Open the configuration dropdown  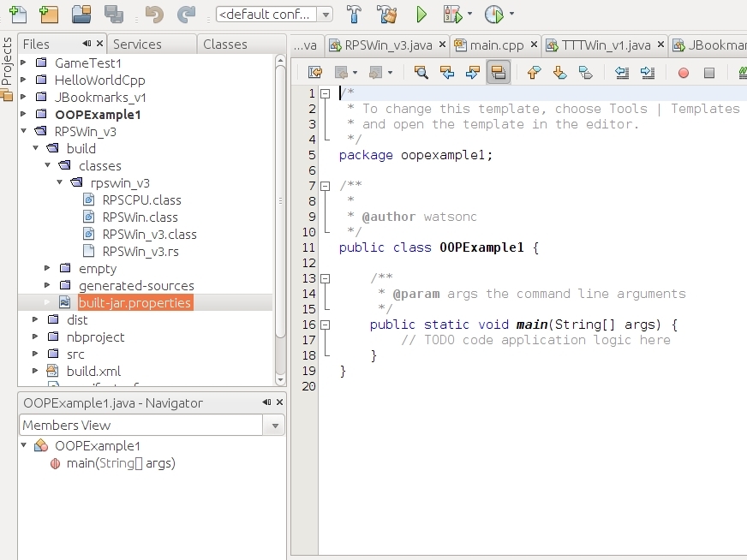[326, 15]
